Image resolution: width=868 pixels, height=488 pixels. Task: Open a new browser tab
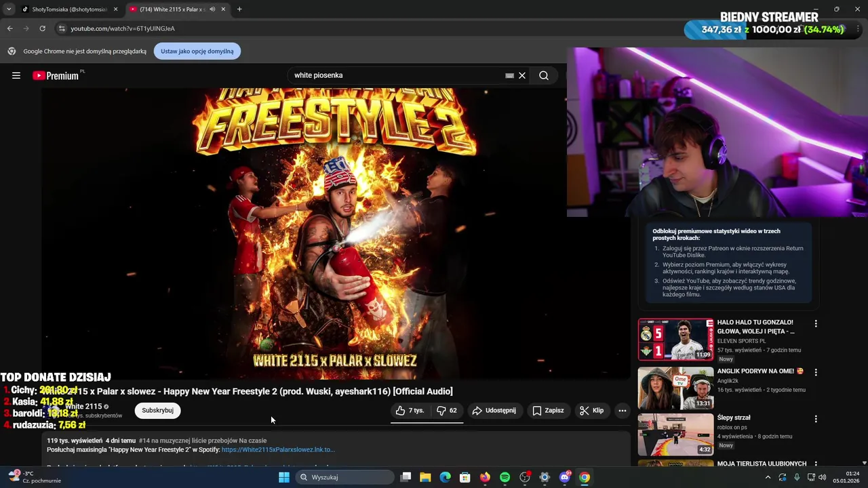click(239, 9)
